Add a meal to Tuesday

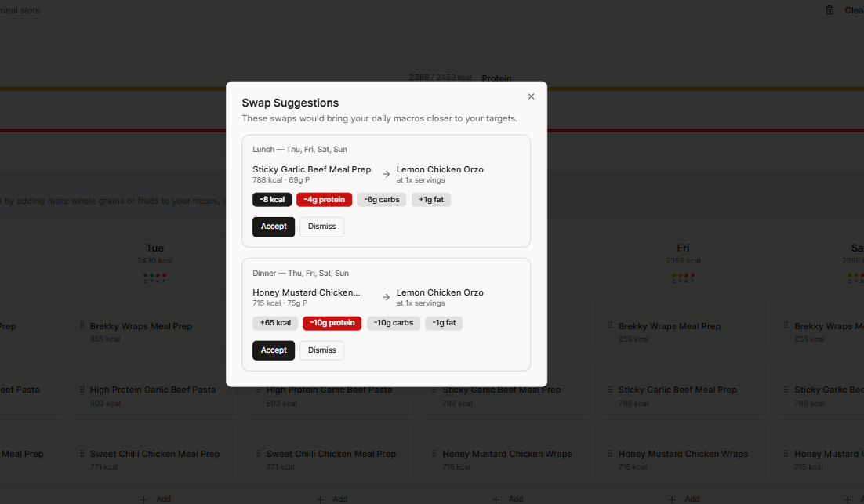click(155, 499)
